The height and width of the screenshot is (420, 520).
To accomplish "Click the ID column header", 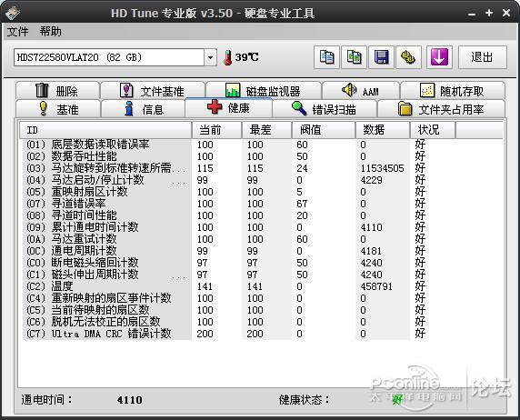I will [105, 130].
